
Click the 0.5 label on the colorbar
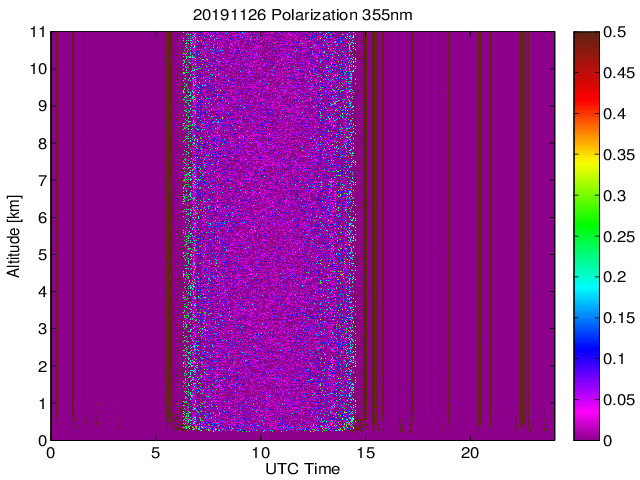click(x=615, y=32)
